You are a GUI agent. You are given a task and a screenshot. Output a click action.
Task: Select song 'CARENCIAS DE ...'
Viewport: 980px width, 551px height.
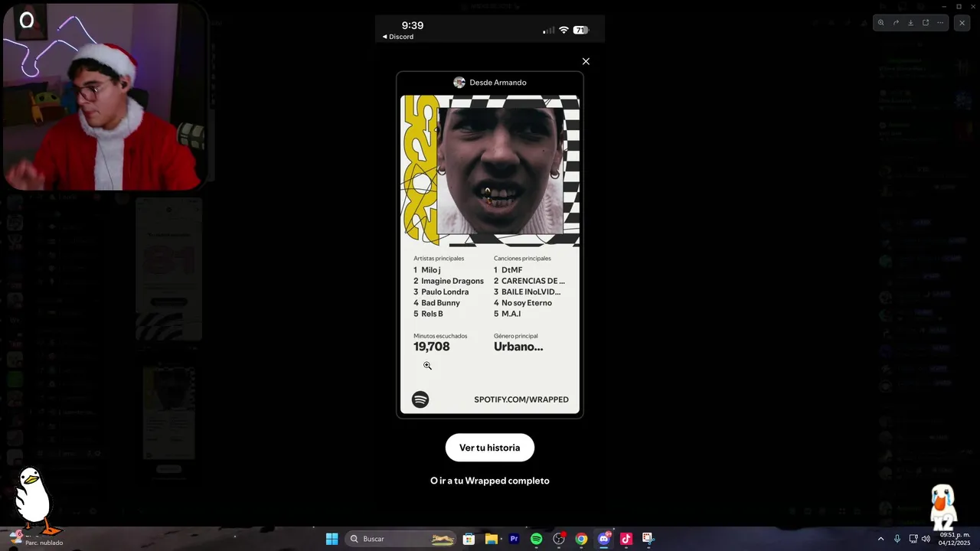click(533, 281)
